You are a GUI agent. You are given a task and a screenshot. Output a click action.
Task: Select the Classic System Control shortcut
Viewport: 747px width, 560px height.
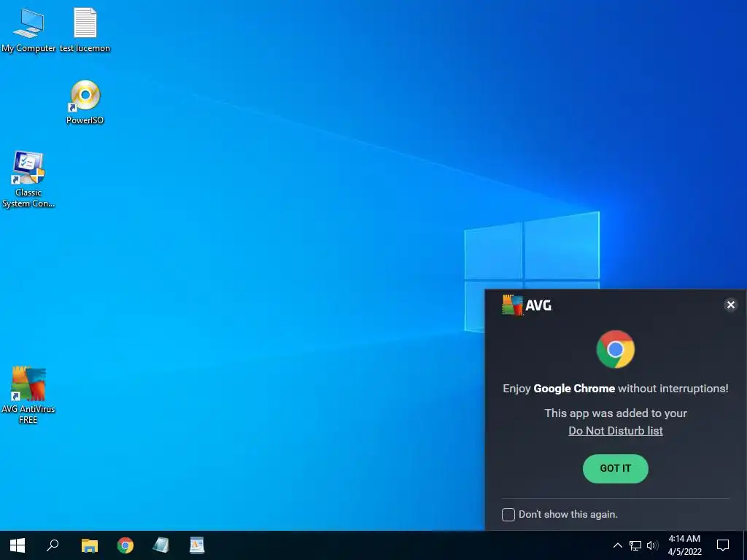tap(28, 179)
